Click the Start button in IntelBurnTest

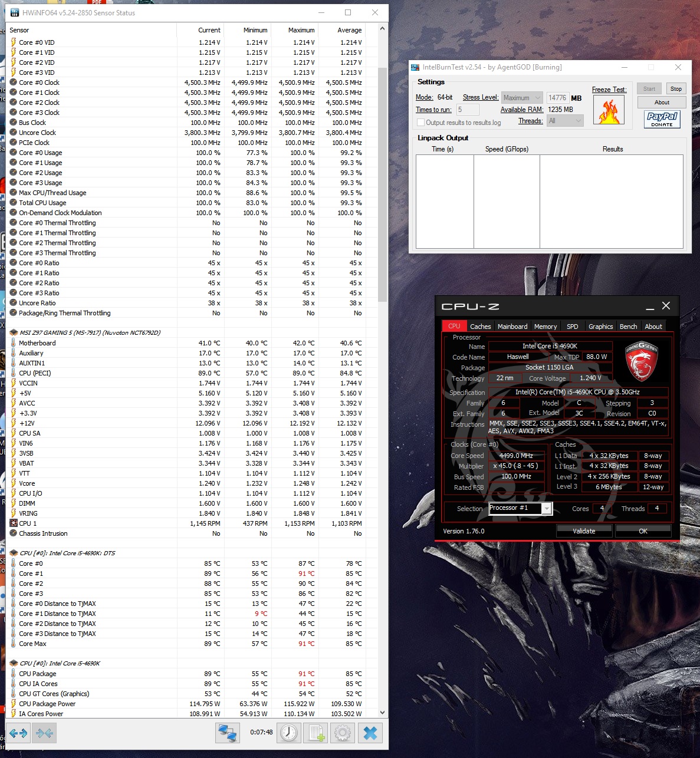[649, 89]
